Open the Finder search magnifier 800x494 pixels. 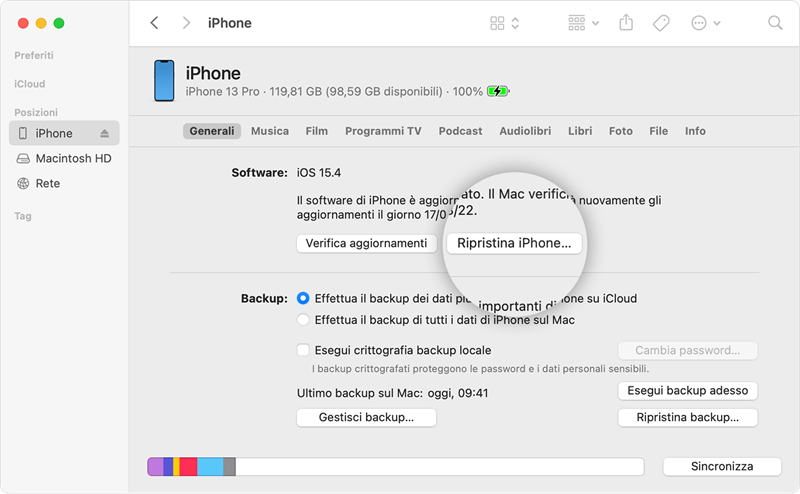coord(775,22)
